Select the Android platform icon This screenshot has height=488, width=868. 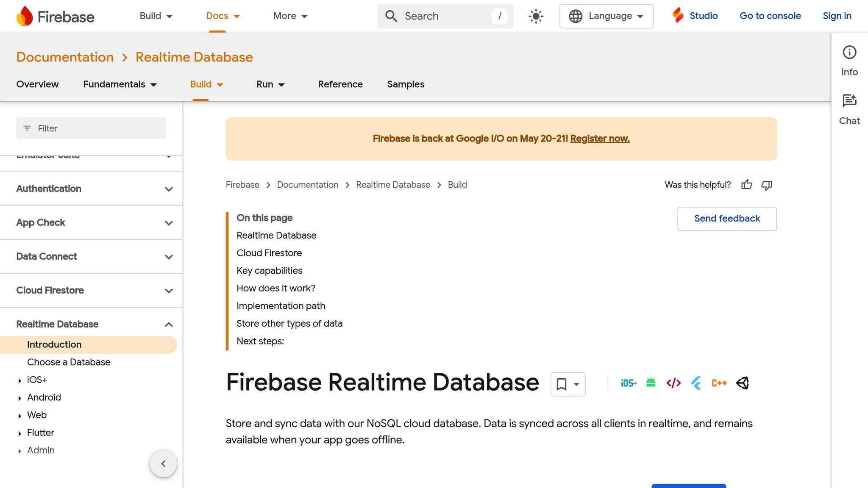pyautogui.click(x=651, y=383)
